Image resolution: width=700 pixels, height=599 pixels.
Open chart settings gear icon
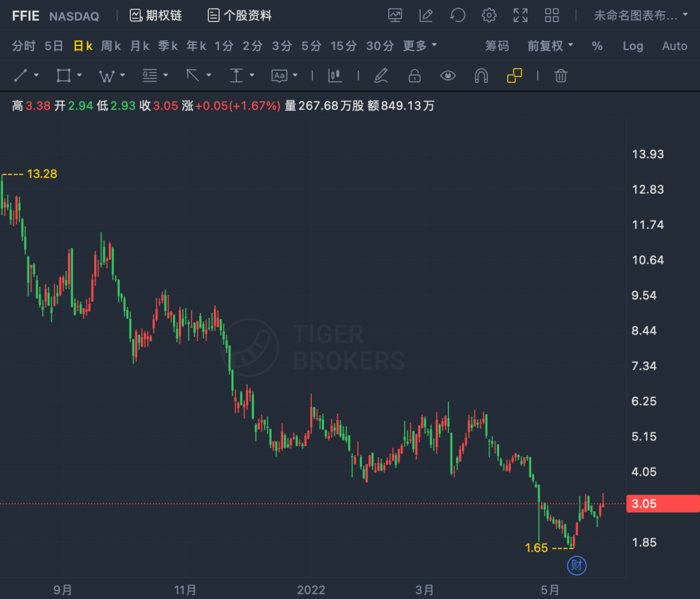[x=489, y=16]
